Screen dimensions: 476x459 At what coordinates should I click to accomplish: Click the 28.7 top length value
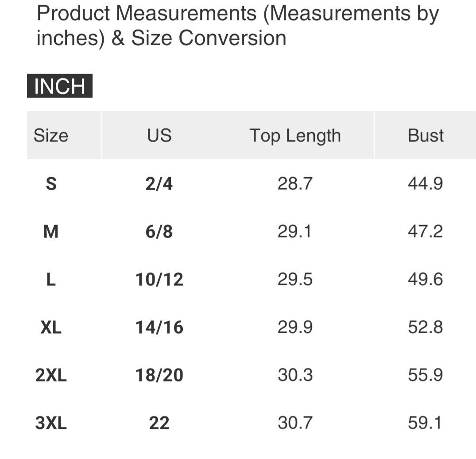pos(295,183)
